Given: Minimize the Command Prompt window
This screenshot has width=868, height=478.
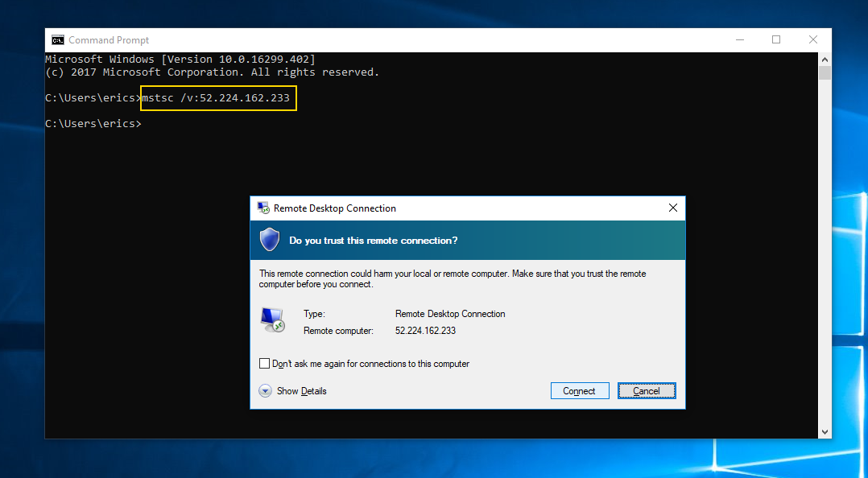Looking at the screenshot, I should pos(740,40).
